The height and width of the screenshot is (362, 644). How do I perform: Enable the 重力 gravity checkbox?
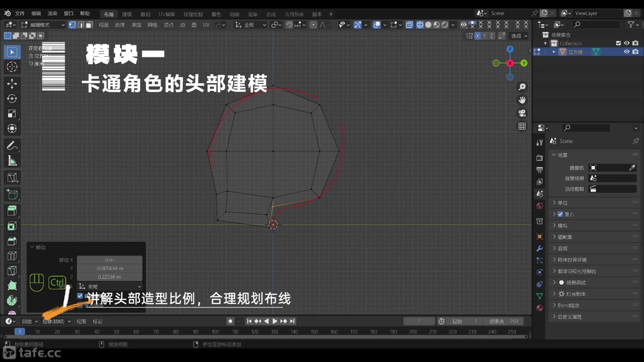560,214
